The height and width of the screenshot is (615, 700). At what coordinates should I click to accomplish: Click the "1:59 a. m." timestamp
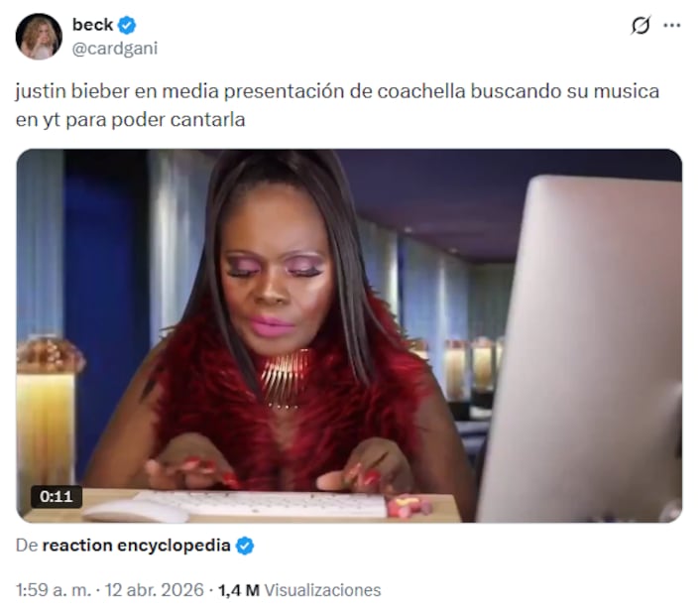click(x=54, y=590)
